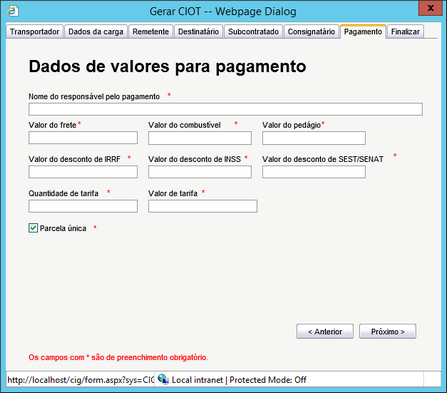Select the Remetente tab

[151, 32]
